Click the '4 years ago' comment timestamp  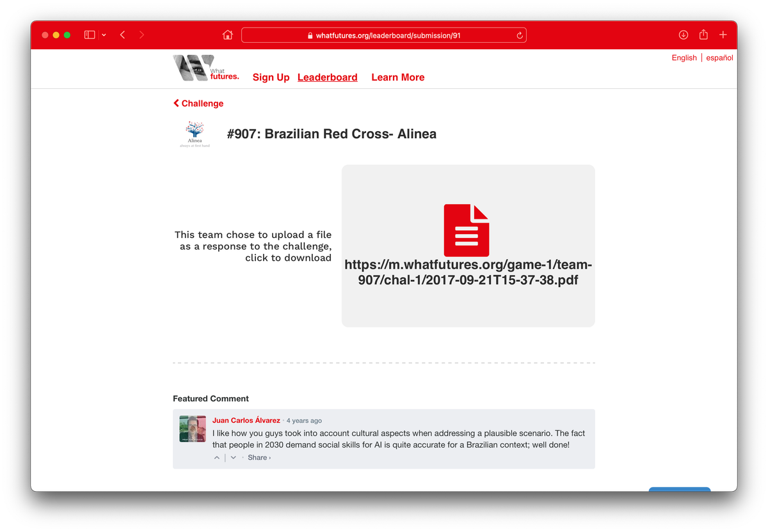[304, 421]
